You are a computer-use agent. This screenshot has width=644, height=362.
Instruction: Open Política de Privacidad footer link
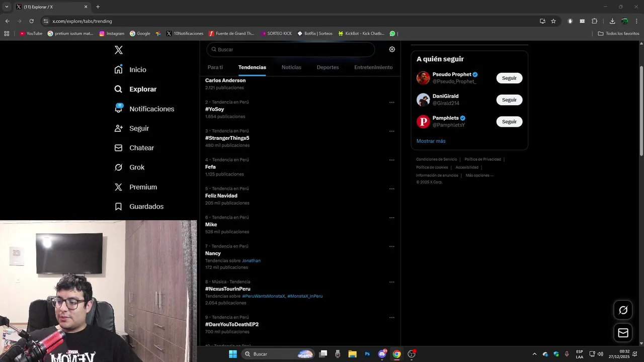[x=482, y=159]
